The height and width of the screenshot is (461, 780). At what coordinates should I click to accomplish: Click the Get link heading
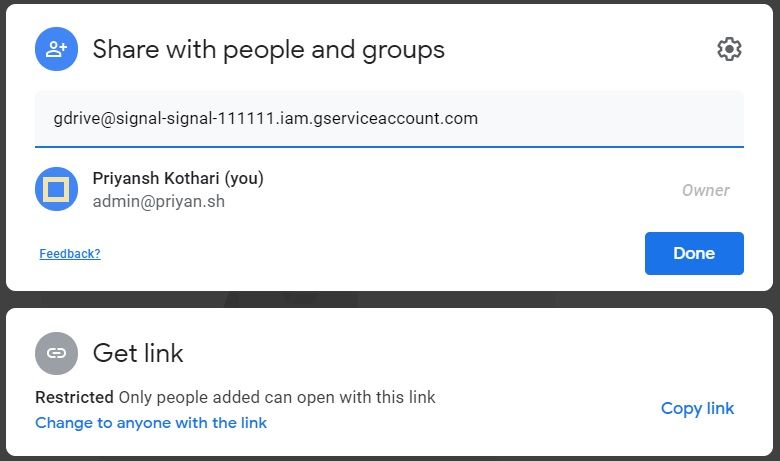(x=138, y=353)
